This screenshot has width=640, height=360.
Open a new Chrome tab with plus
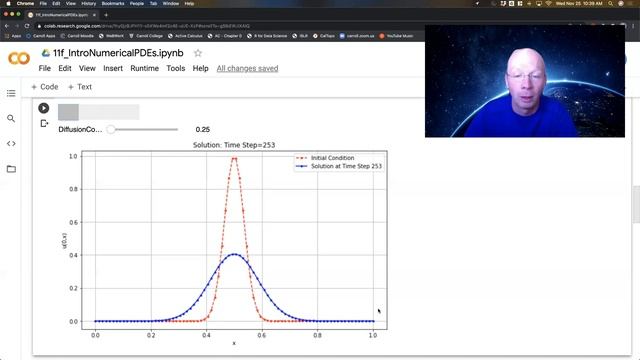pos(106,15)
